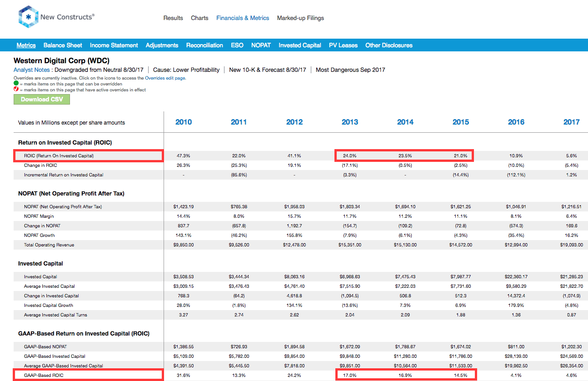Click the ROIC (Return On Invested Capital) row label
The image size is (588, 381).
pyautogui.click(x=59, y=155)
